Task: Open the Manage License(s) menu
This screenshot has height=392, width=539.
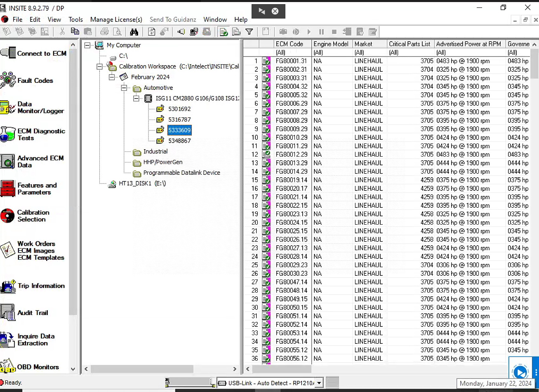Action: [116, 19]
